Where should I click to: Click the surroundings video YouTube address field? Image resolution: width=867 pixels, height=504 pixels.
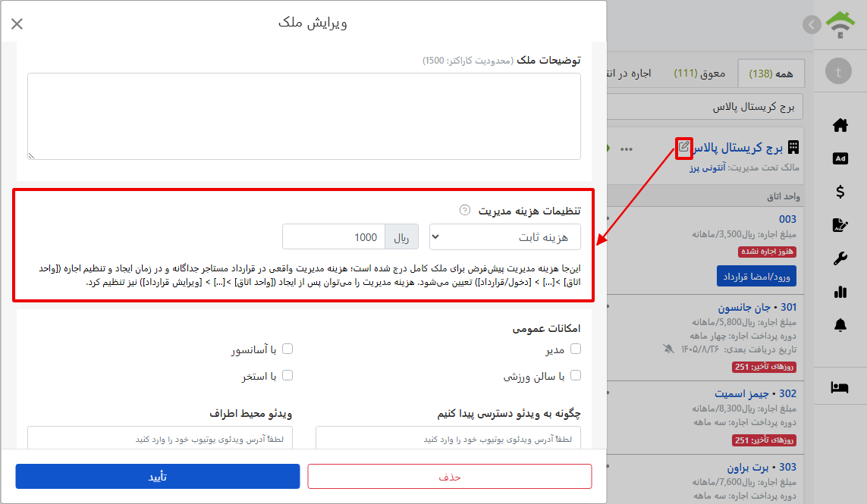[x=160, y=439]
